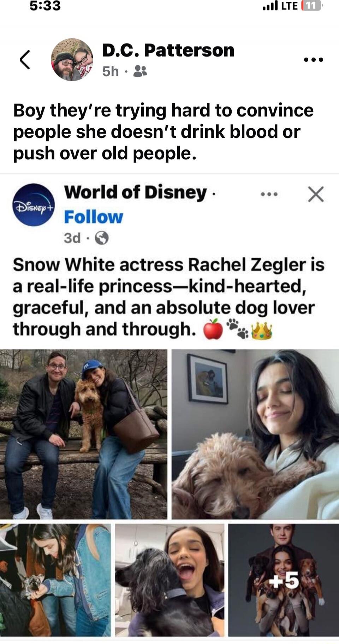The image size is (339, 644).
Task: Open the three-dot menu for Patterson's post
Action: 314,59
